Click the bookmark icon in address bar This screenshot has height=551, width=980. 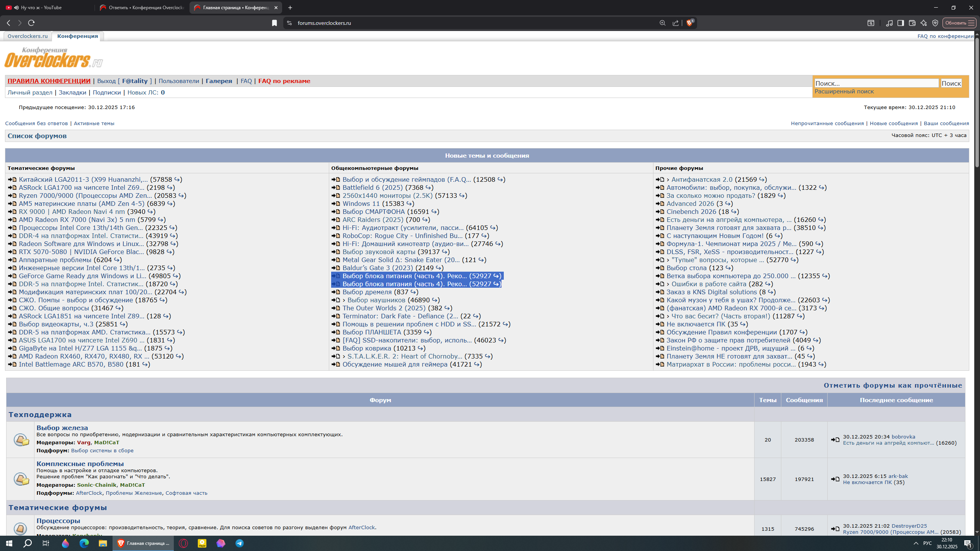274,23
